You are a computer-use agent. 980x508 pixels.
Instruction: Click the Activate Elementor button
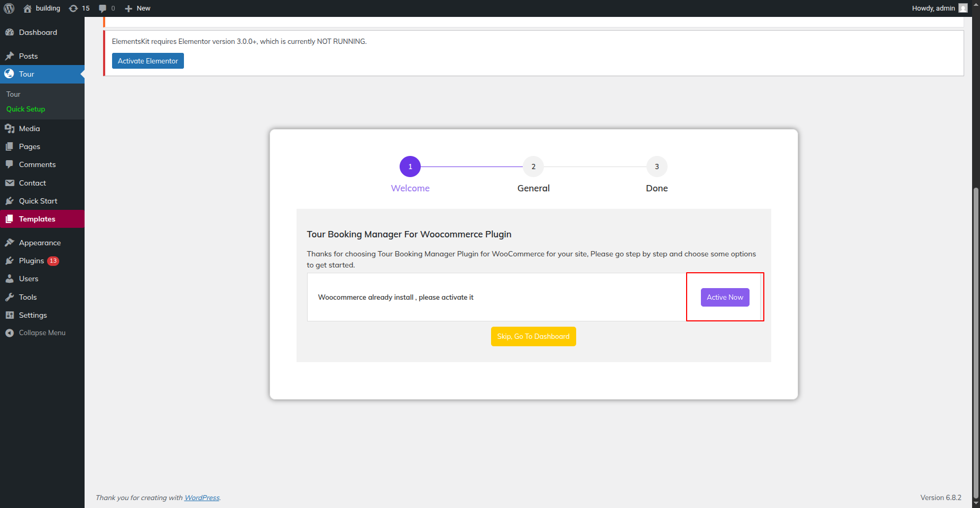148,61
